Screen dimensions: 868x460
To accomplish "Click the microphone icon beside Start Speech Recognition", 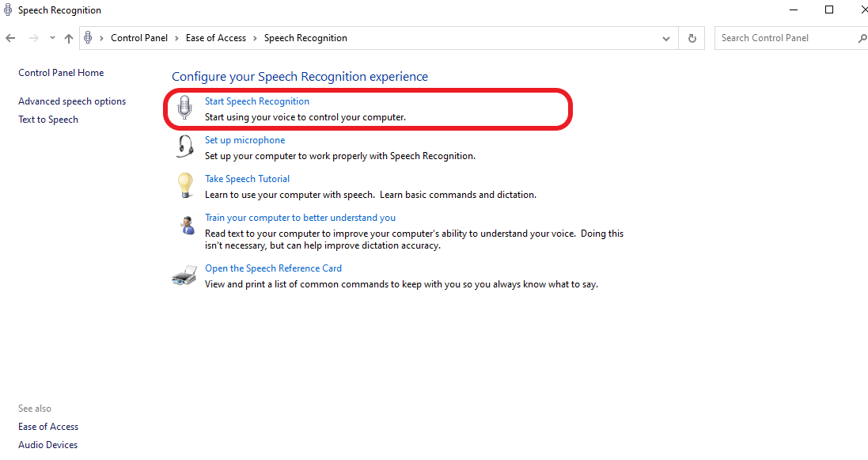I will tap(184, 108).
